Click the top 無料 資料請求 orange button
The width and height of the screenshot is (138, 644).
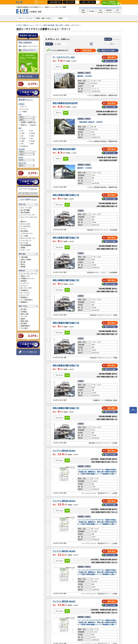85,50
